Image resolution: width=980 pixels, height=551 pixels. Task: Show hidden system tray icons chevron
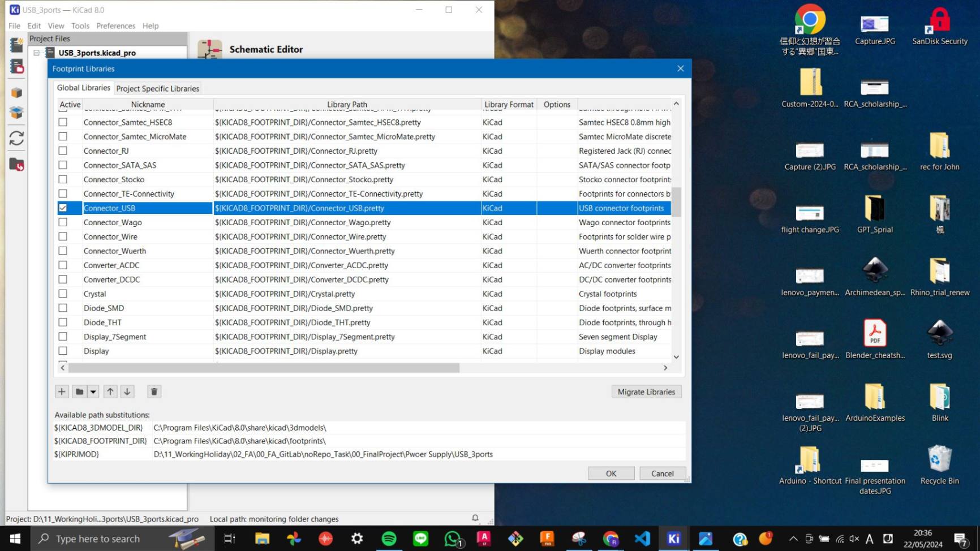coord(793,539)
